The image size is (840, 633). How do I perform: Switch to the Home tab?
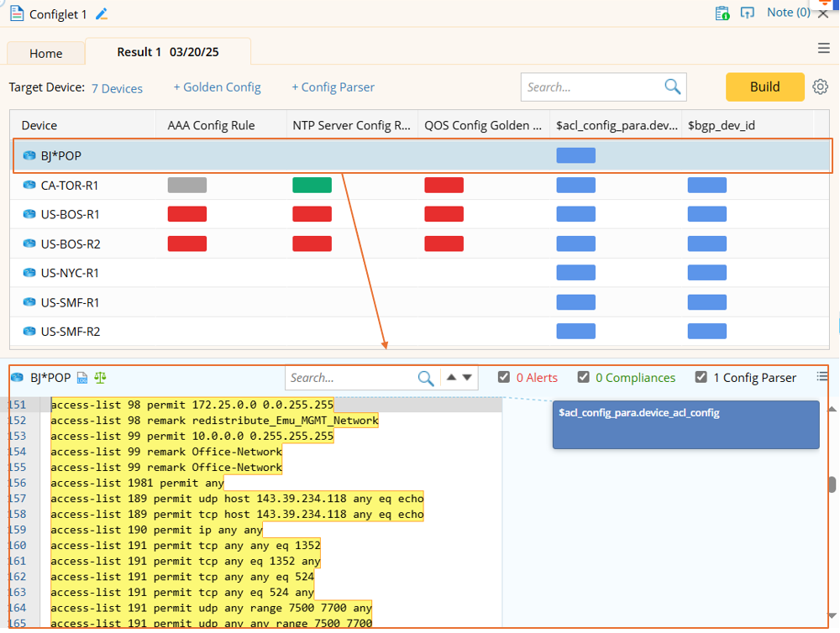[46, 53]
